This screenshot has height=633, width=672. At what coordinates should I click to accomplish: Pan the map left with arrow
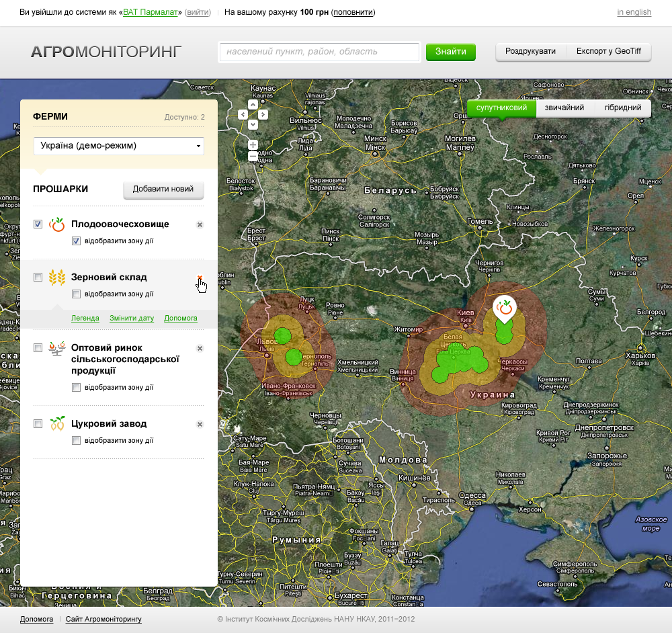[243, 115]
